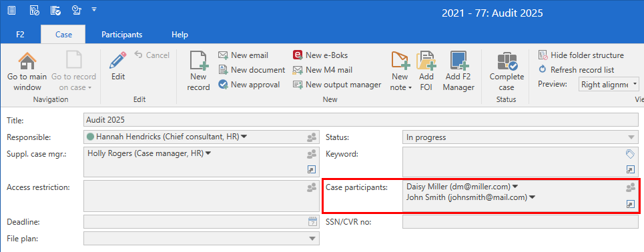Open the Help tab
Viewport: 644px width, 252px height.
tap(180, 35)
